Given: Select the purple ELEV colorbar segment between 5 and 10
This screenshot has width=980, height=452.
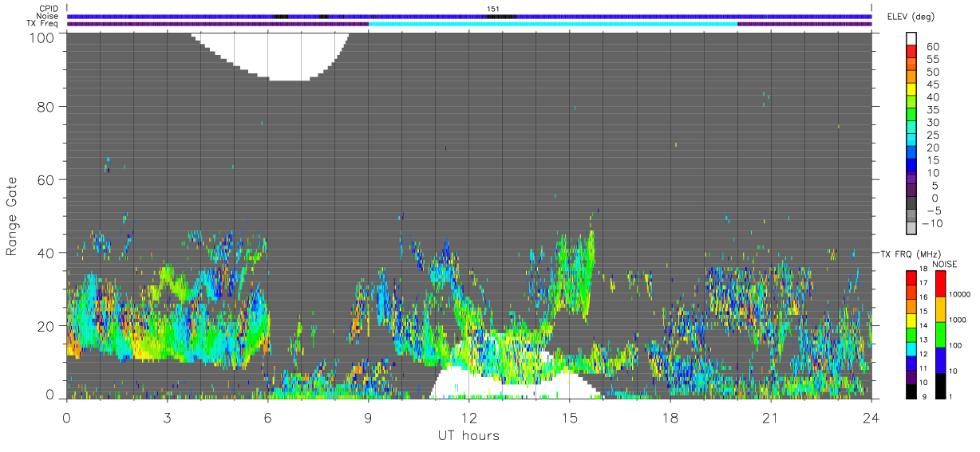Looking at the screenshot, I should (911, 179).
